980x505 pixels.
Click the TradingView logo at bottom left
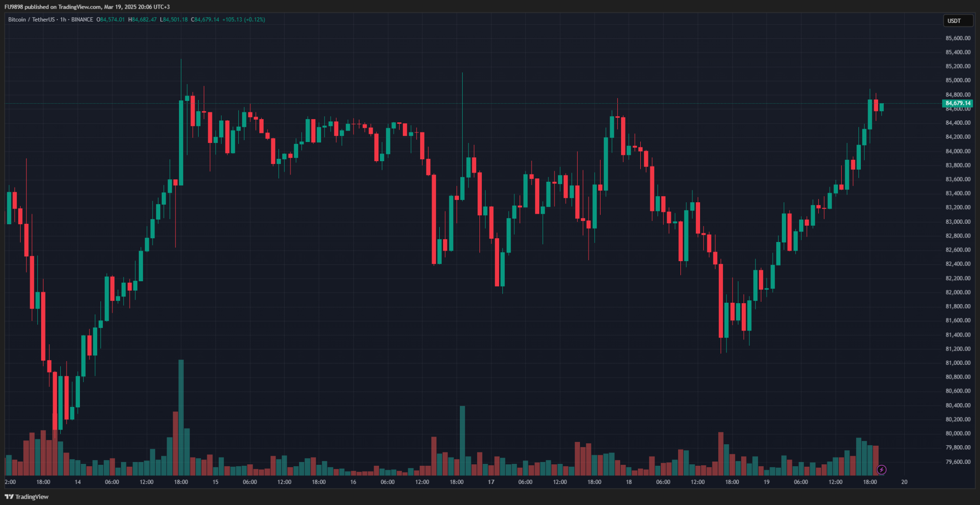(27, 497)
